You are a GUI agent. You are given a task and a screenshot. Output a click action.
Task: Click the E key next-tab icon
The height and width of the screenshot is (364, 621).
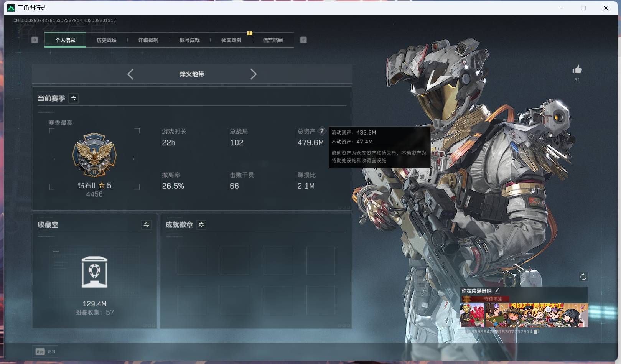(x=303, y=40)
